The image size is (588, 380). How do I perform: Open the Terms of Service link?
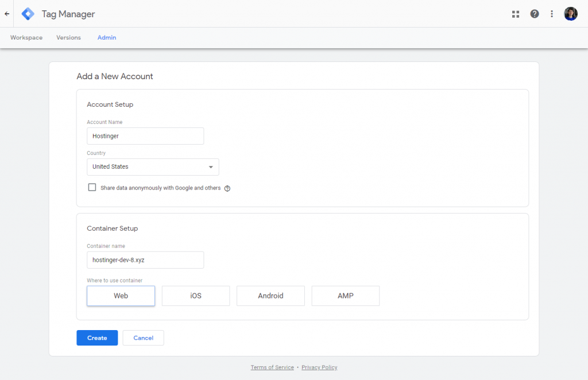point(272,367)
